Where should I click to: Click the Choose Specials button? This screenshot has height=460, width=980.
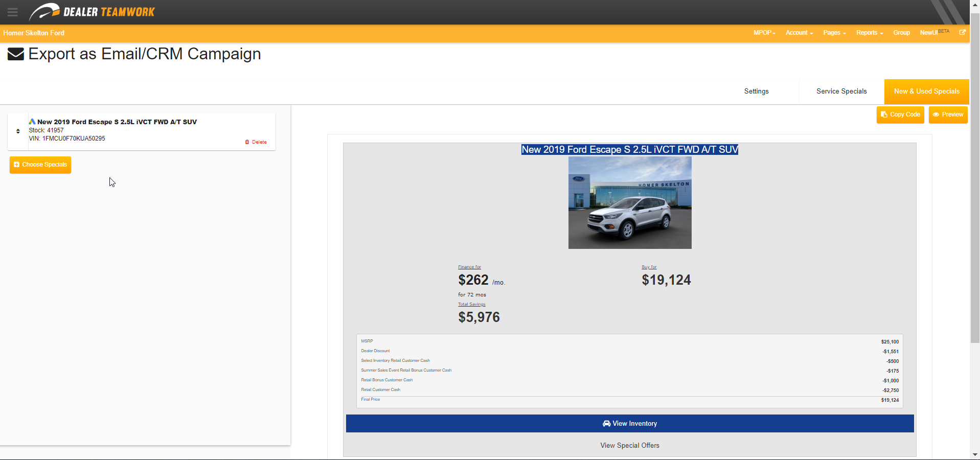[40, 165]
